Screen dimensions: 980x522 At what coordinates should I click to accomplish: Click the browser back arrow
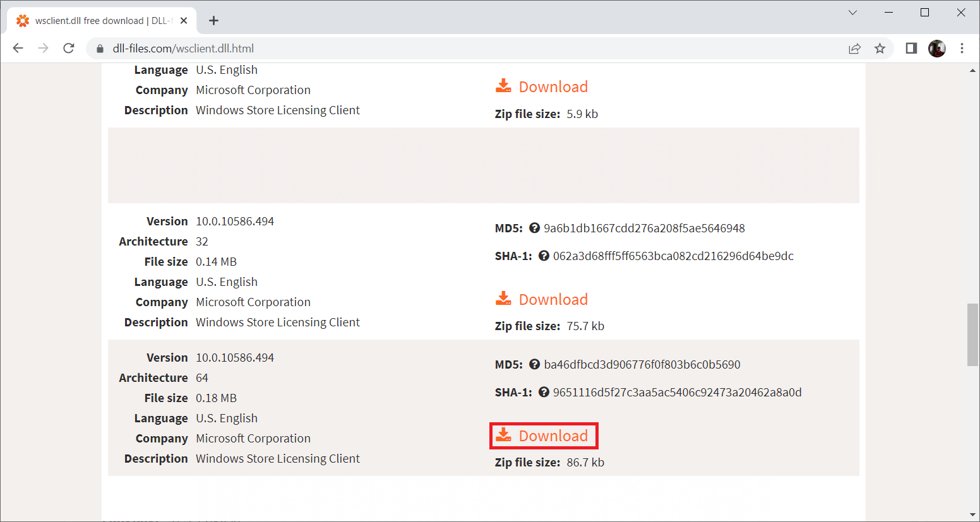click(18, 49)
